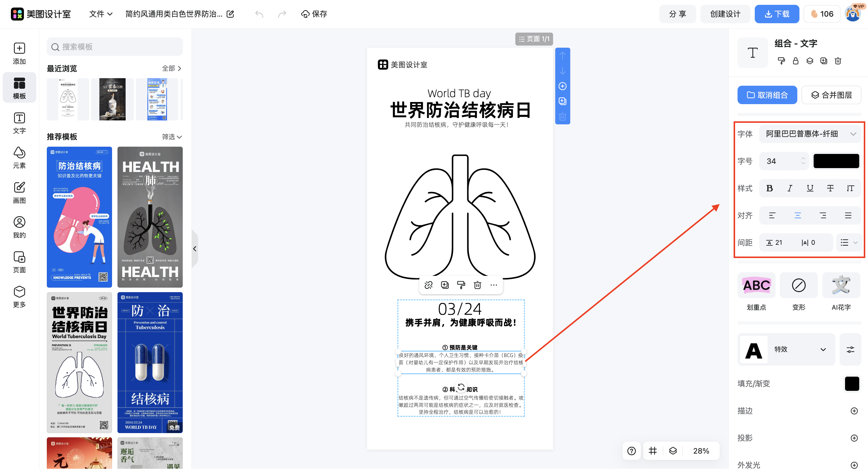Select the 文字 tool in the left sidebar
Viewport: 868px width, 469px height.
coord(19,123)
